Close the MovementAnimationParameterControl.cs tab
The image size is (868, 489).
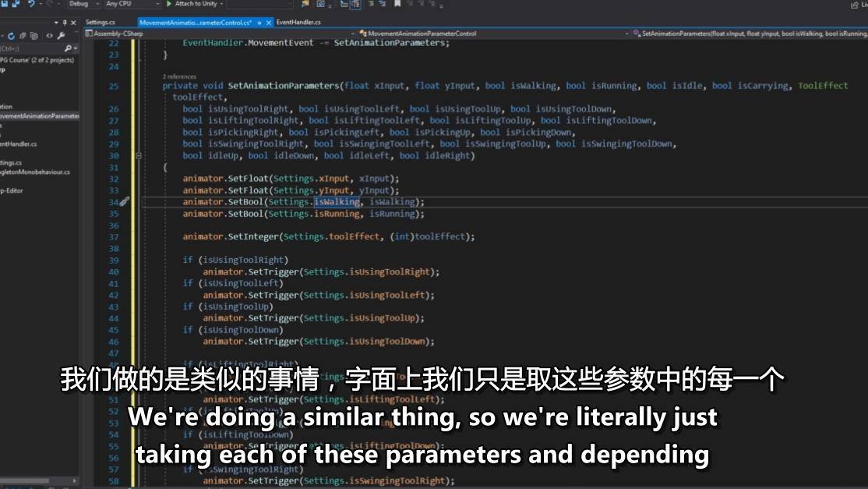tap(269, 23)
